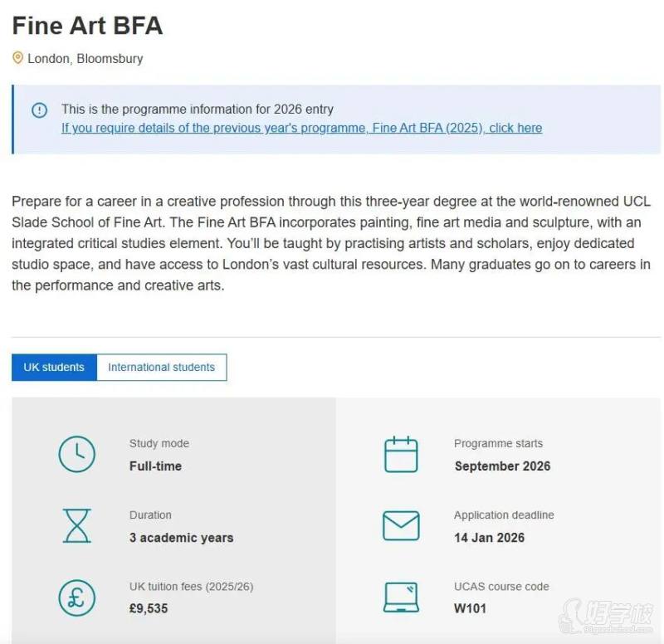The width and height of the screenshot is (664, 644).
Task: Click the London, Bloomsbury location text
Action: 85,58
